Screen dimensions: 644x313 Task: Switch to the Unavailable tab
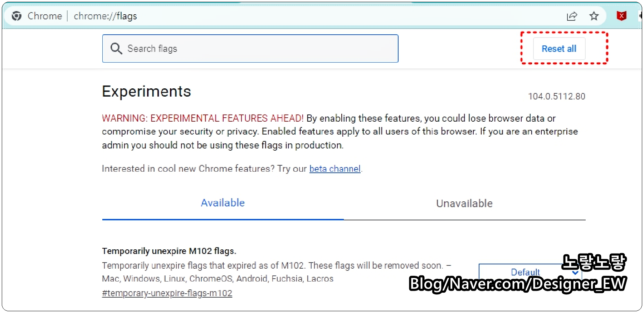[x=464, y=204]
